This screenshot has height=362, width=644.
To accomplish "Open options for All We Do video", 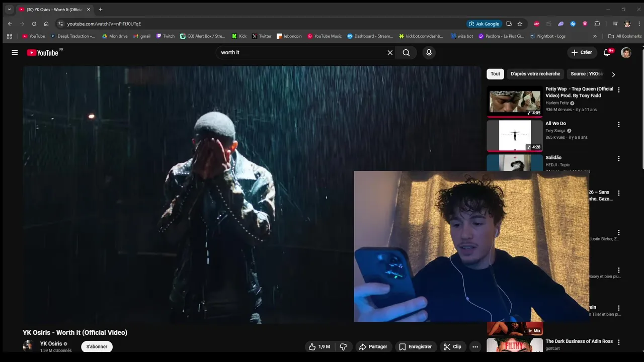I will [x=619, y=124].
